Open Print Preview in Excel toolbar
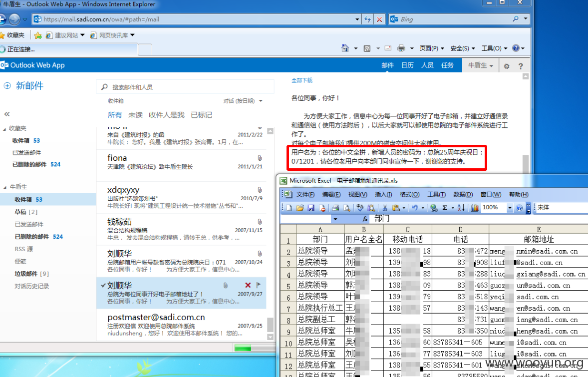588x377 pixels. click(x=347, y=208)
